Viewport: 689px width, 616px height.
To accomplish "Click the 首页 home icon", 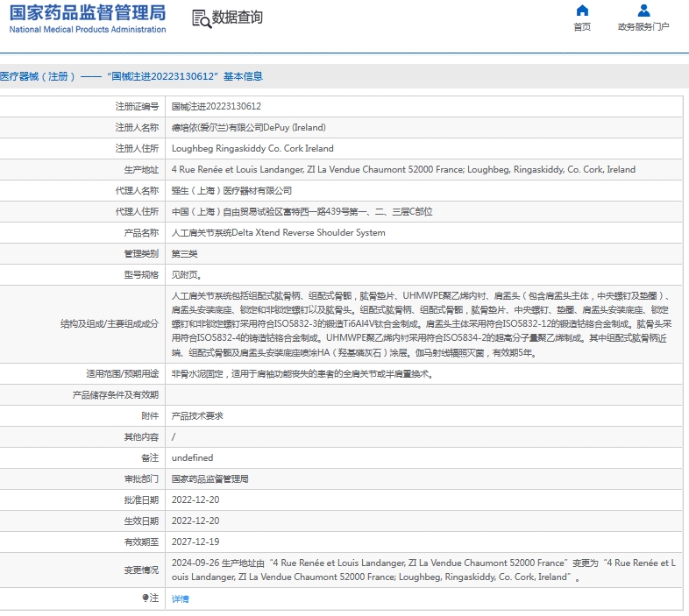I will [582, 11].
